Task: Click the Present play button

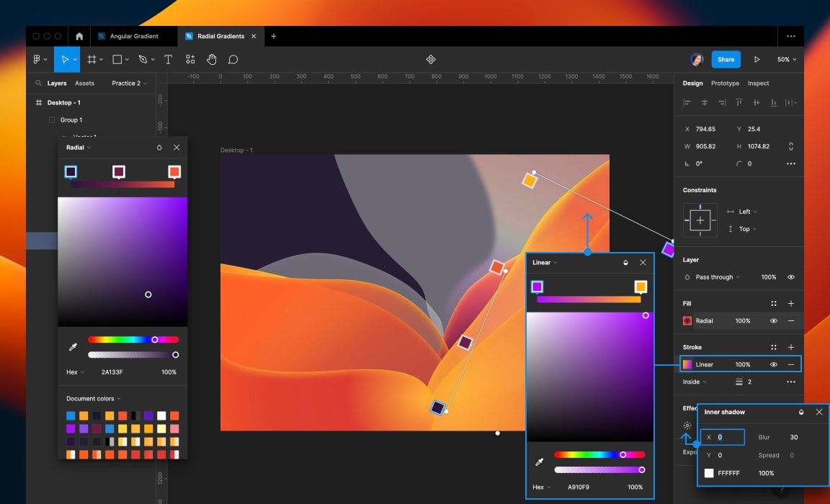Action: click(x=757, y=59)
